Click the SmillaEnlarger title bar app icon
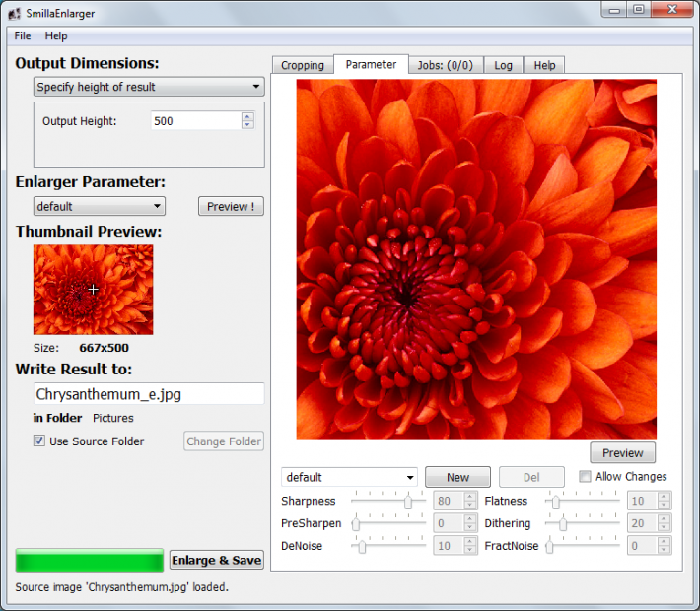 (14, 14)
